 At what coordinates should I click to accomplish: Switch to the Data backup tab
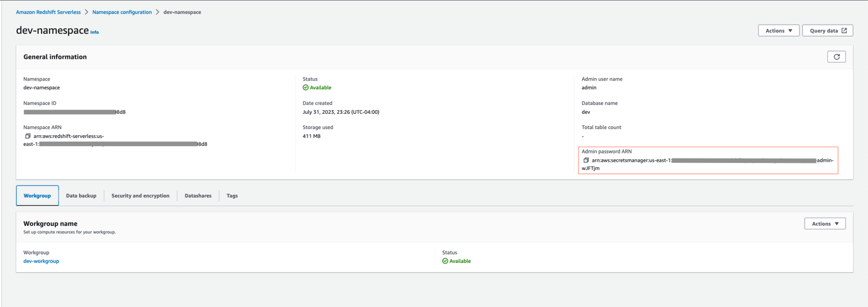click(81, 196)
